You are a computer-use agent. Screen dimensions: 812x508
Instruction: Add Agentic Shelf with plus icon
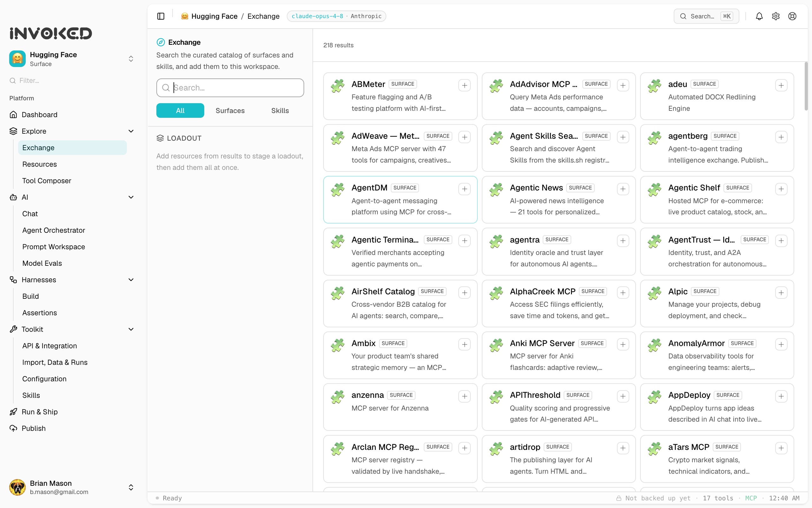point(781,189)
